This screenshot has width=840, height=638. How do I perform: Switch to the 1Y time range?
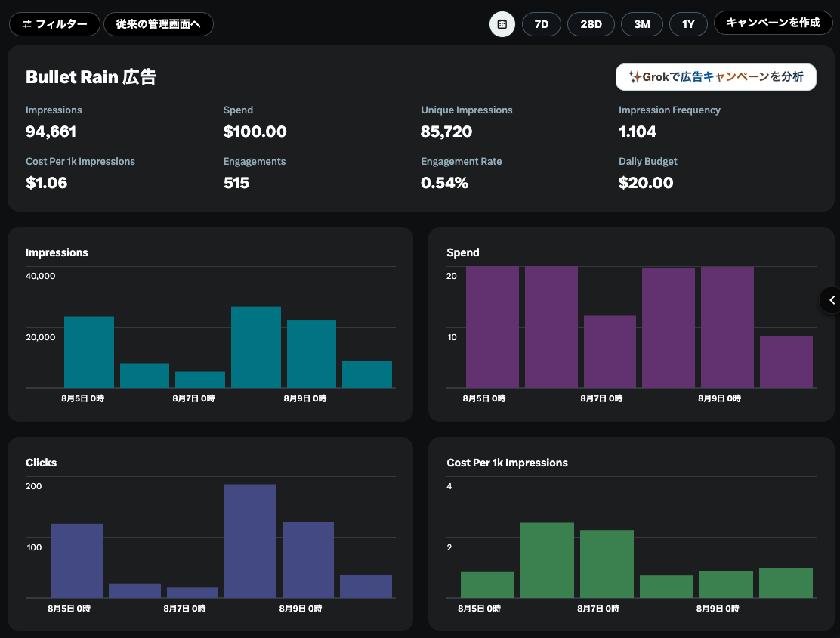(x=688, y=24)
